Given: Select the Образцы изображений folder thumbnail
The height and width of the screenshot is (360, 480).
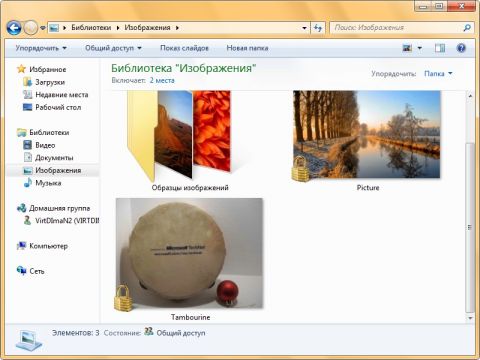Looking at the screenshot, I should (179, 136).
